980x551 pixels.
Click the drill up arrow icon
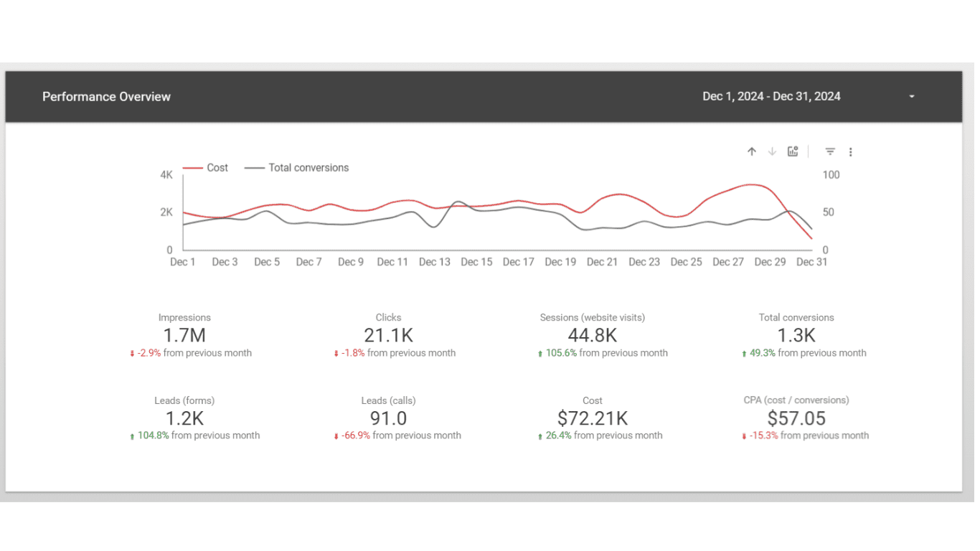(x=752, y=151)
